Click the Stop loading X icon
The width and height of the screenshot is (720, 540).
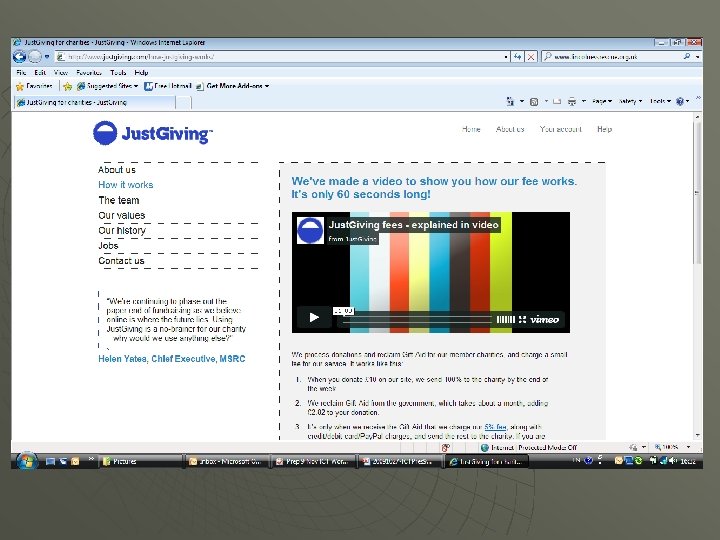click(531, 57)
